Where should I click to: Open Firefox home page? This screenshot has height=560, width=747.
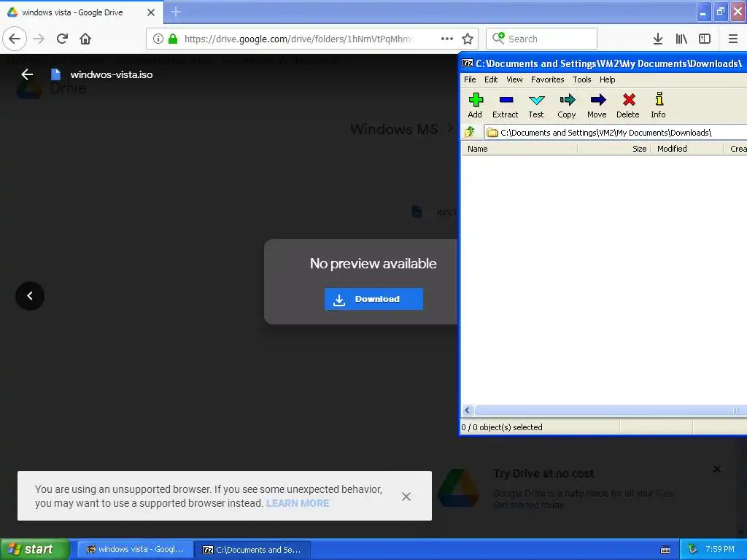click(x=85, y=39)
